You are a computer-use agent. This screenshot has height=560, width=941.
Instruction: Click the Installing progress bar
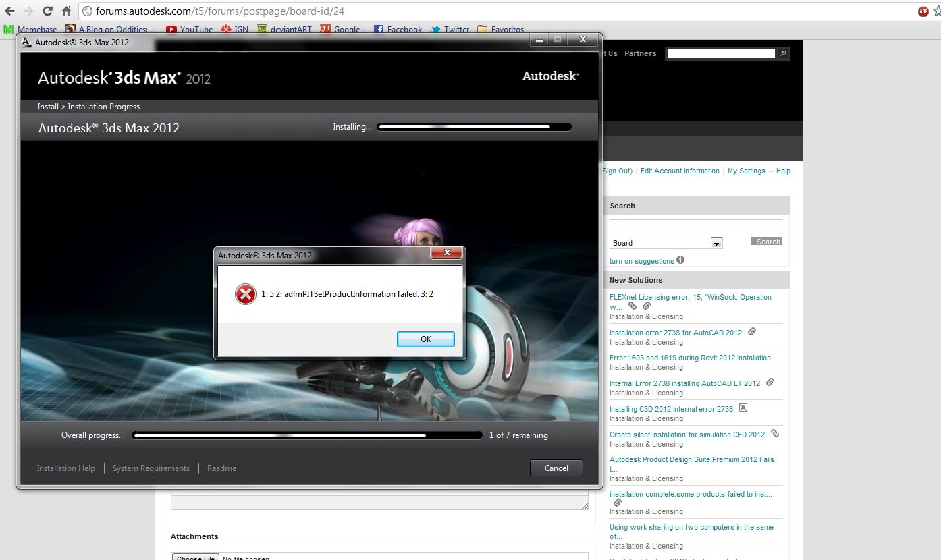click(x=474, y=126)
